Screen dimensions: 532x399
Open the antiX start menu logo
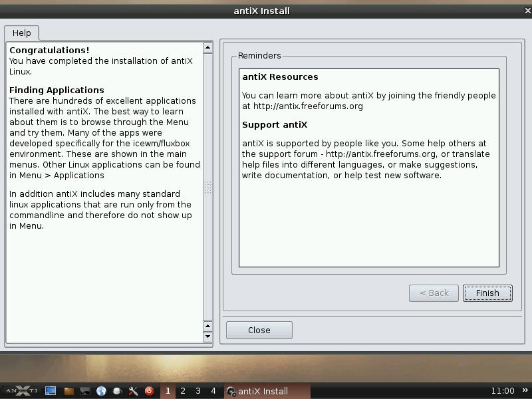tap(22, 391)
